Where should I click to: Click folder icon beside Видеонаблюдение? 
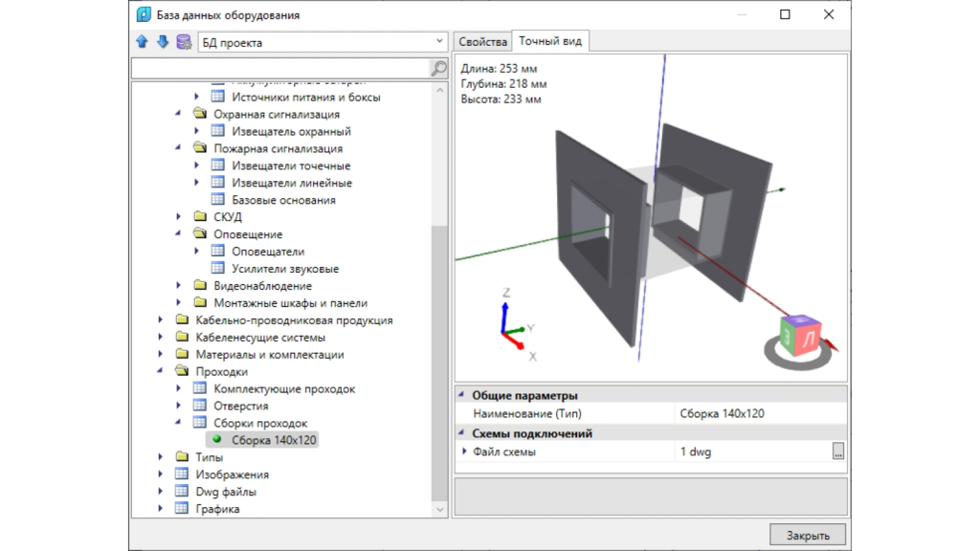point(199,286)
